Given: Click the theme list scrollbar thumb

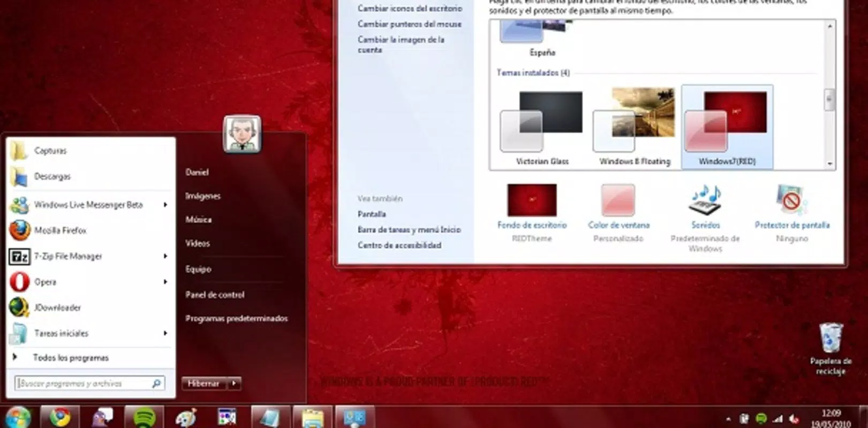Looking at the screenshot, I should [x=829, y=100].
